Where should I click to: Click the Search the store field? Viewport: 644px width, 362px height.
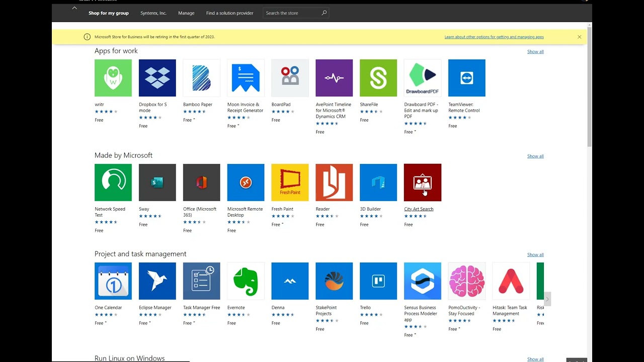pos(296,13)
